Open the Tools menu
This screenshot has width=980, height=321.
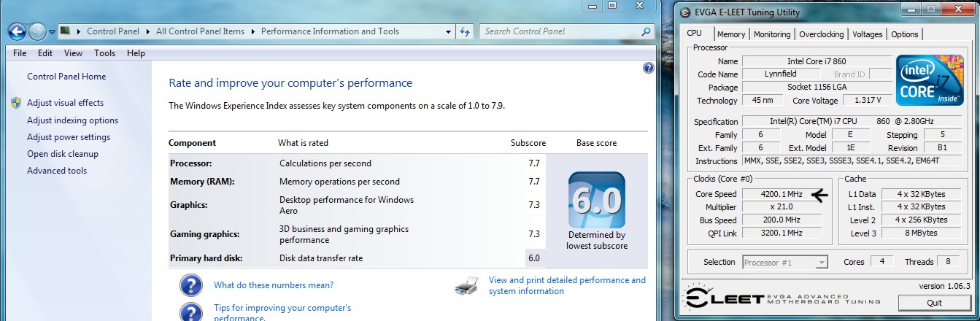click(x=104, y=53)
